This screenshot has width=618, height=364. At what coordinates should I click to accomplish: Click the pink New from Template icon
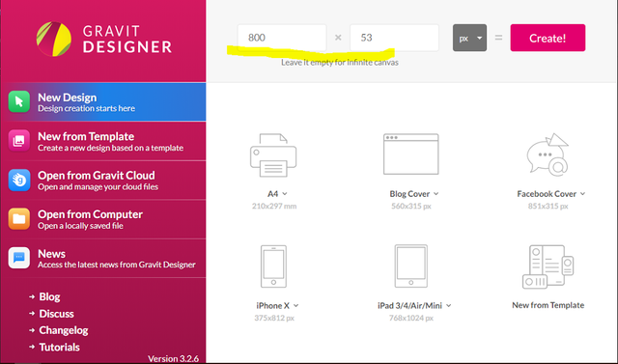(x=19, y=141)
